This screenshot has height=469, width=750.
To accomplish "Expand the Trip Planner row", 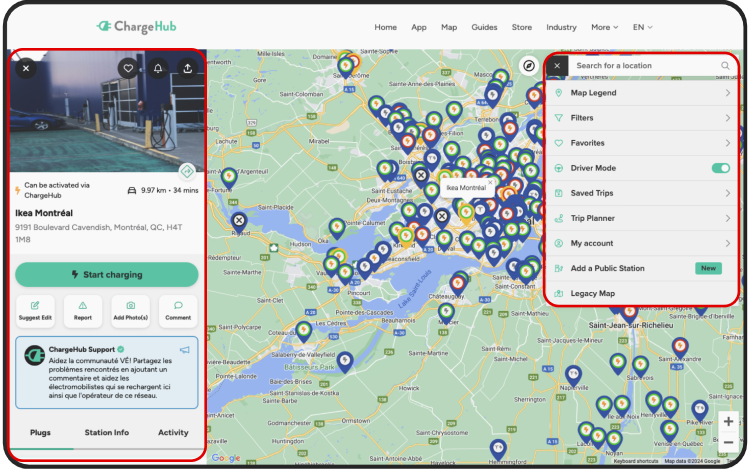I will coord(641,218).
